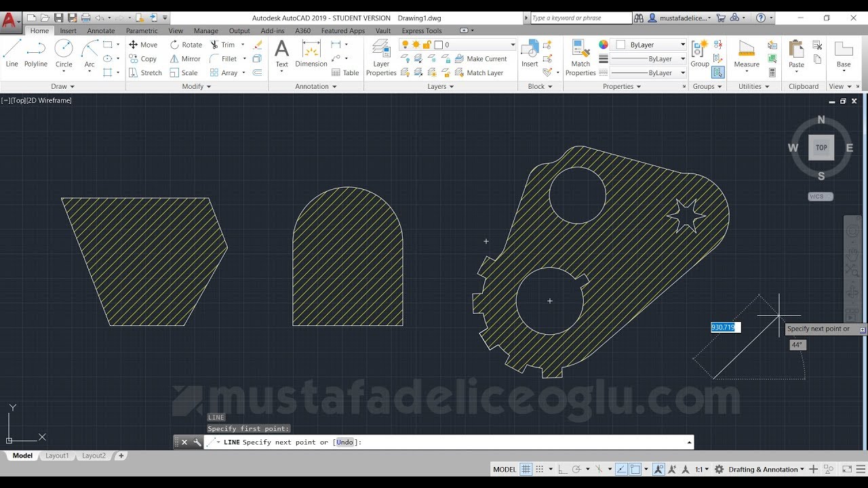Open the annotation scale 1:1 dropdown
Screen dimensions: 868x488
point(701,469)
